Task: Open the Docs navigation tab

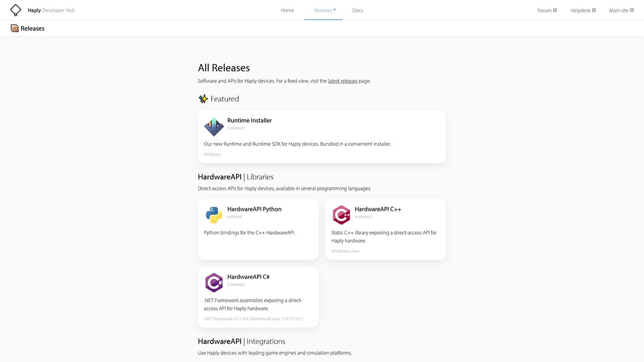Action: tap(357, 10)
